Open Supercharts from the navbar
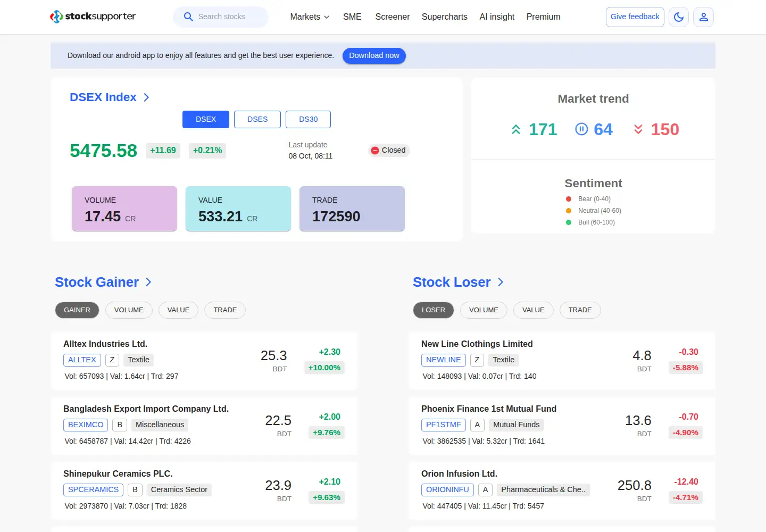 coord(445,17)
